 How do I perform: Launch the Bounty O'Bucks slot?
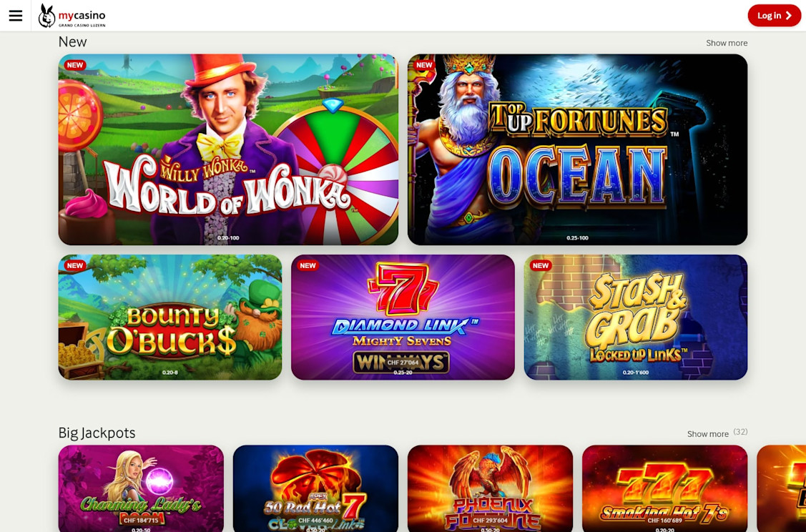(x=170, y=317)
